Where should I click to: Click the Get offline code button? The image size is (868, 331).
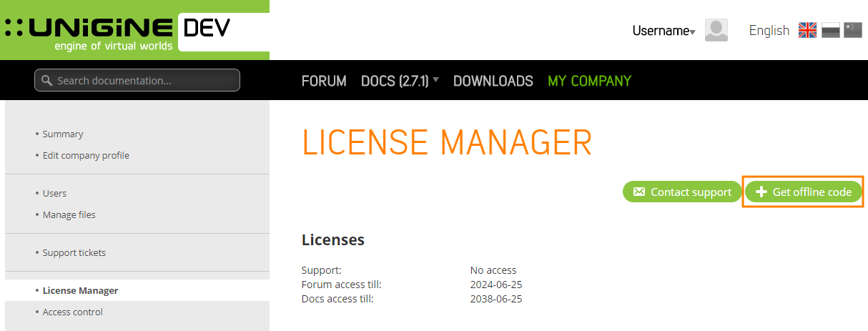tap(803, 192)
